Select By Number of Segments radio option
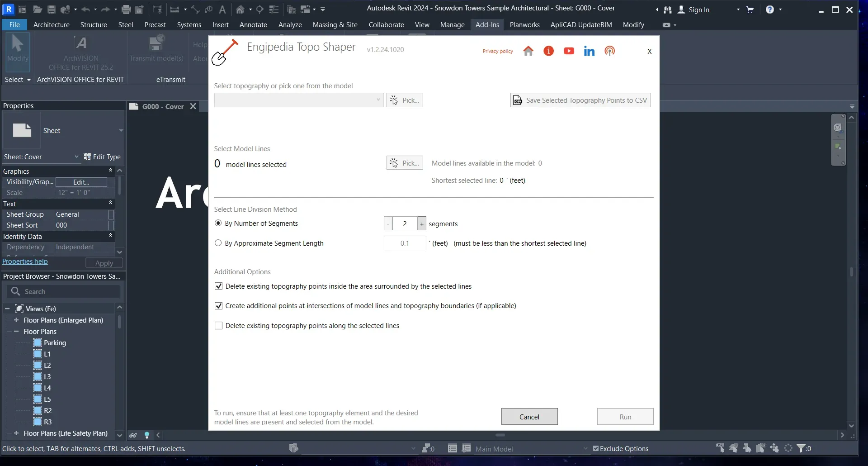868x466 pixels. coord(218,223)
